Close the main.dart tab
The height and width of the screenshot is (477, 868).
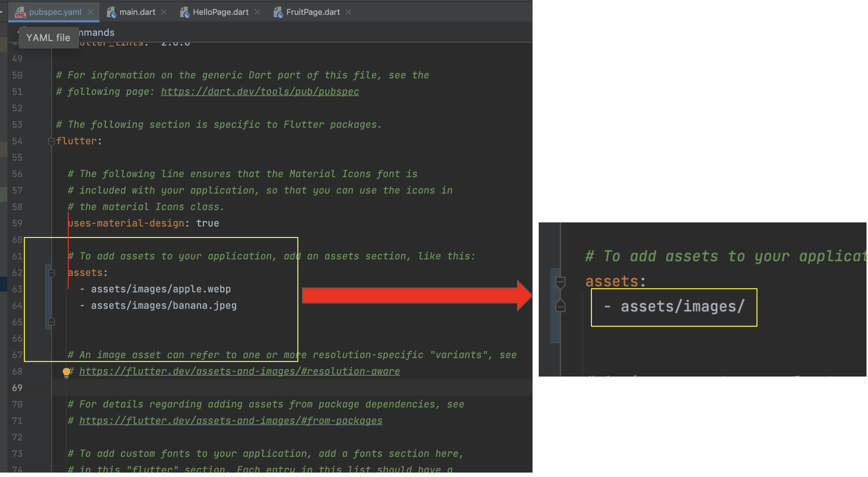[164, 12]
